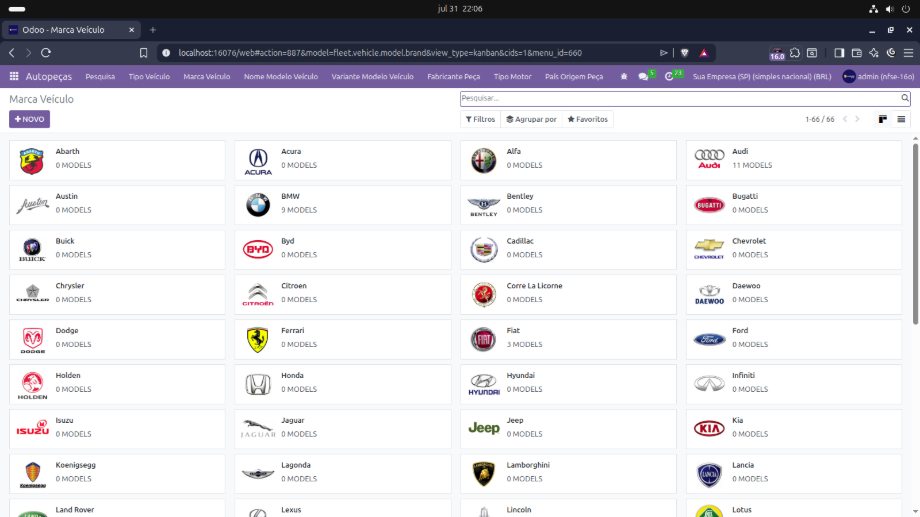Click the BMW logo
This screenshot has width=920, height=517.
tap(258, 205)
